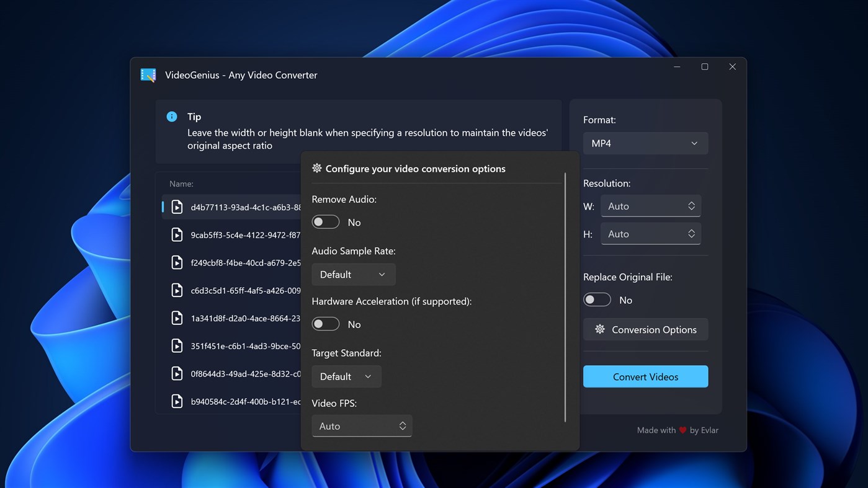This screenshot has width=868, height=488.
Task: Click the video file icon beside 9cab5ff3
Action: 176,234
